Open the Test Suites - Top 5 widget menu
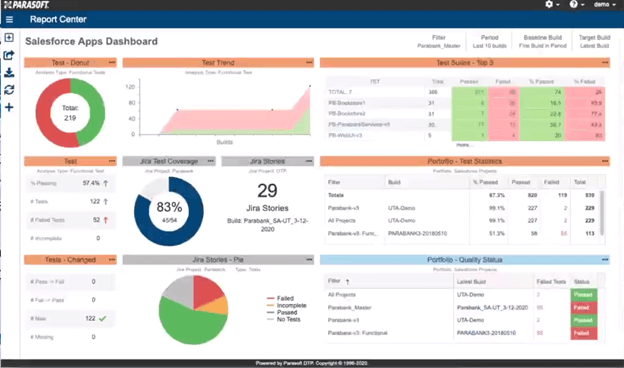 point(605,62)
